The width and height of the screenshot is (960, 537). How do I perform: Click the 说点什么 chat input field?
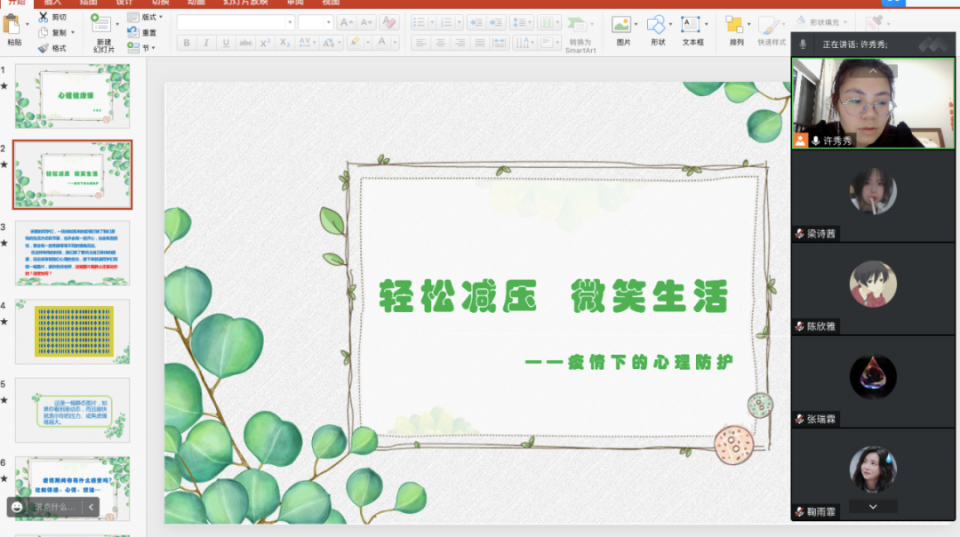click(55, 507)
